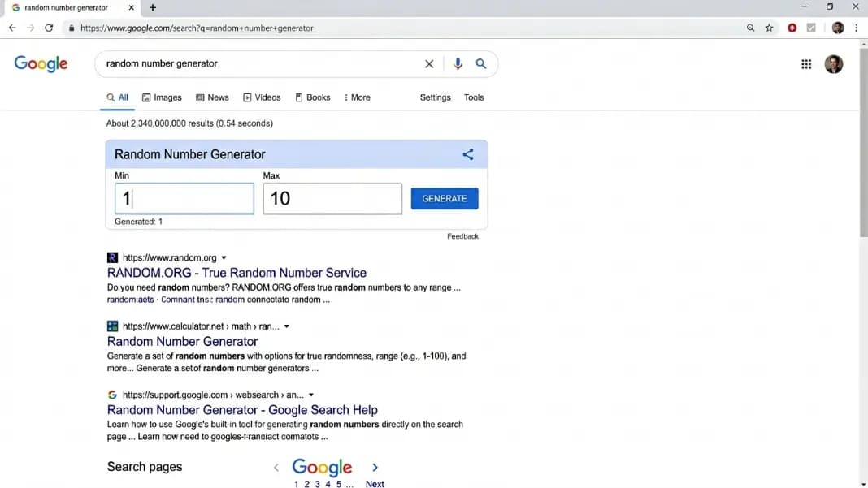
Task: Click the padlock icon in the address bar
Action: pos(72,28)
